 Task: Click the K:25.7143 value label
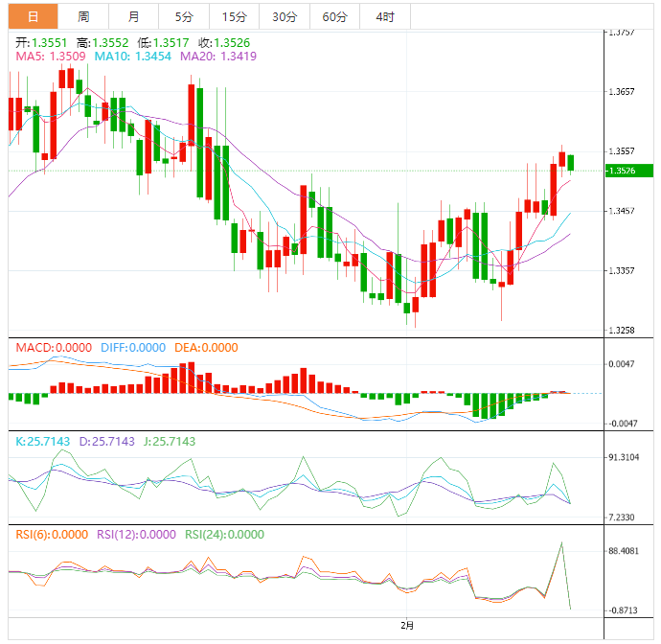click(42, 441)
